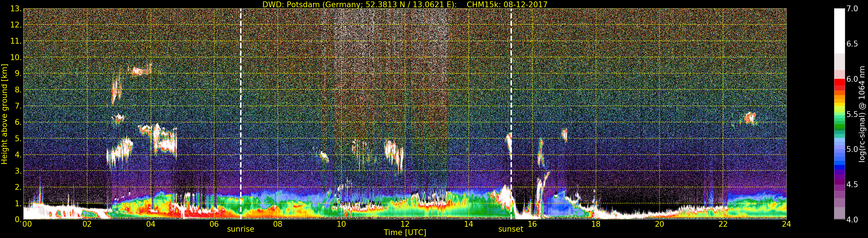Viewport: 868px width, 238px height.
Task: Click the colorbar '5.0' value label
Action: [x=852, y=149]
